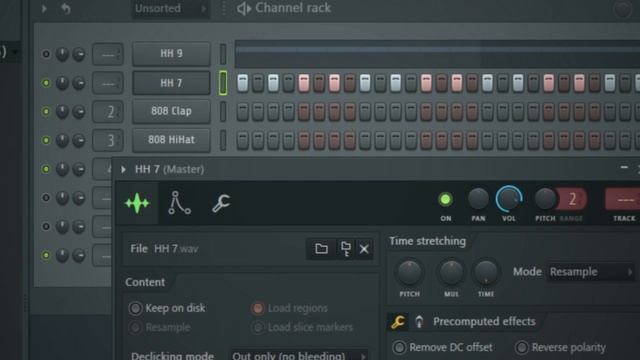Click the Channel rack speaker icon
Image resolution: width=640 pixels, height=360 pixels.
[244, 8]
